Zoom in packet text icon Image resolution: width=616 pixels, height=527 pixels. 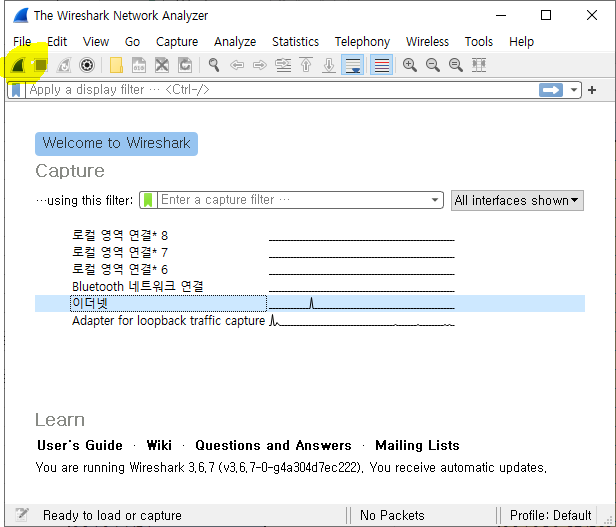pyautogui.click(x=410, y=65)
